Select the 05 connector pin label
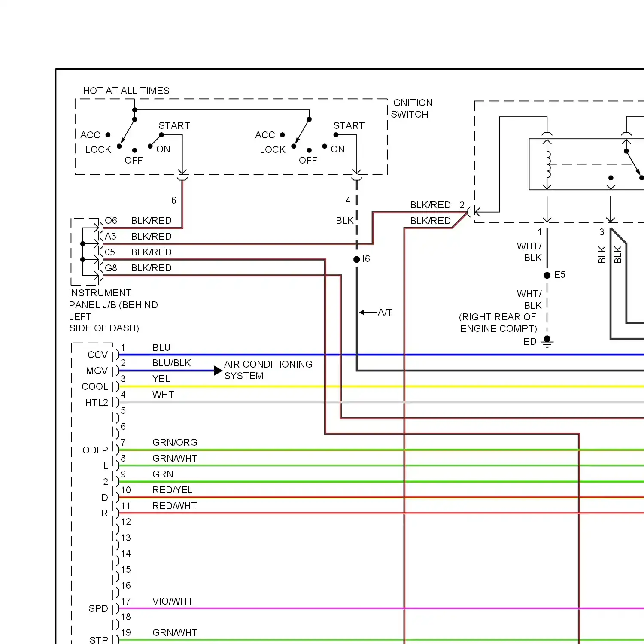This screenshot has height=644, width=644. 110,252
